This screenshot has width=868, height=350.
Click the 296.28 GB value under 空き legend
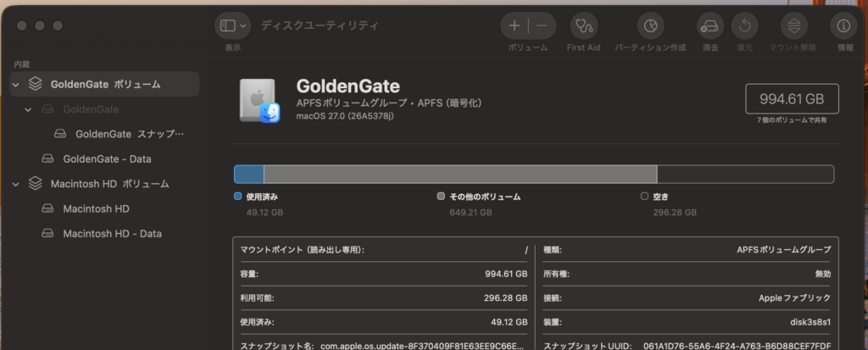675,212
